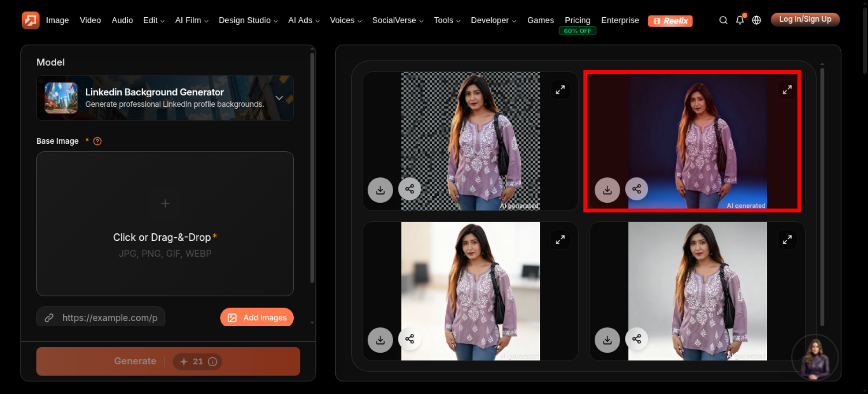Download the transparent checkerboard background image
This screenshot has height=394, width=868.
(x=380, y=190)
